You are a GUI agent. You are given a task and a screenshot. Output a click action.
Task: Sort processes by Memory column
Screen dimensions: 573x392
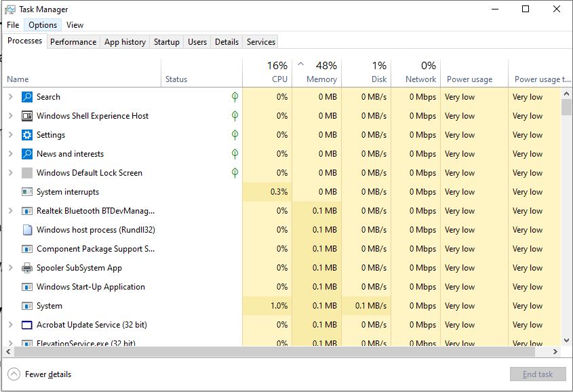(317, 73)
